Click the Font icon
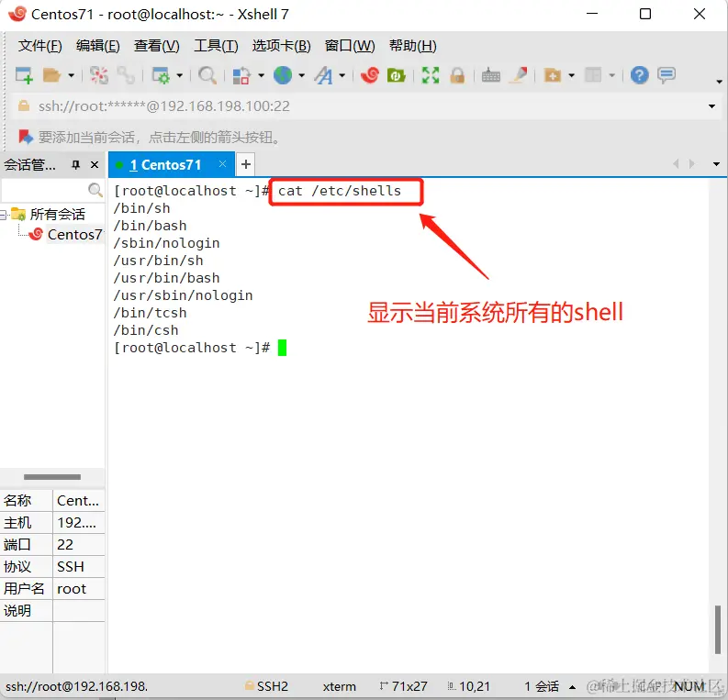Image resolution: width=728 pixels, height=700 pixels. point(324,75)
